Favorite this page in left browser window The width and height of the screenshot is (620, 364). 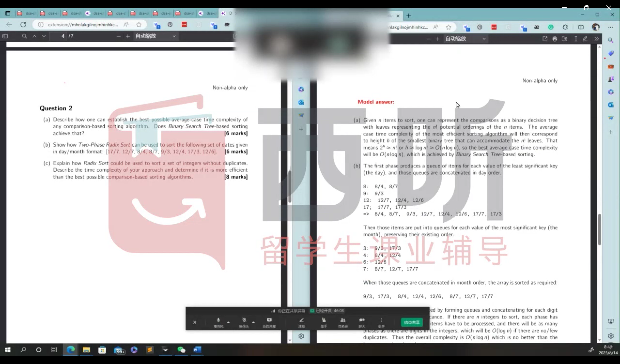coord(139,24)
